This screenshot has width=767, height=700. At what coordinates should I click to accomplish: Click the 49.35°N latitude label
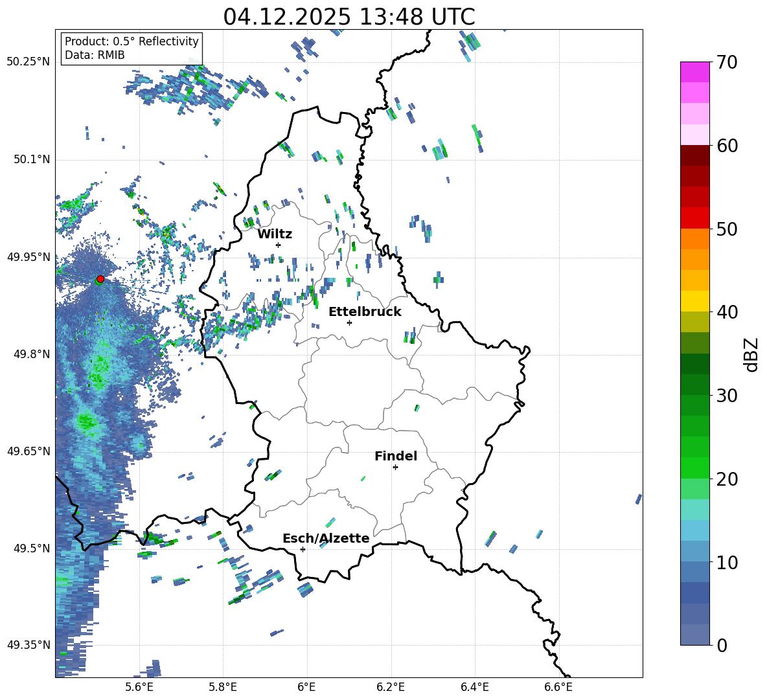tap(29, 645)
